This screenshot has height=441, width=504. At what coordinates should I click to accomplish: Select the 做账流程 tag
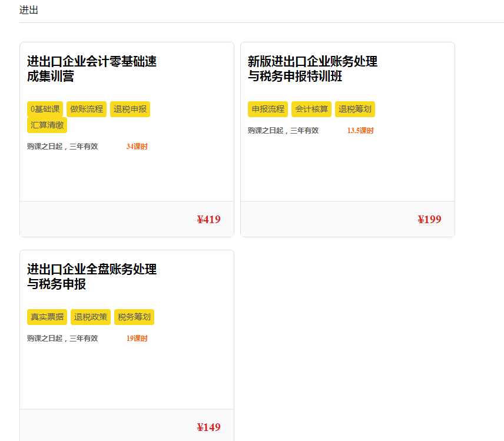[87, 110]
